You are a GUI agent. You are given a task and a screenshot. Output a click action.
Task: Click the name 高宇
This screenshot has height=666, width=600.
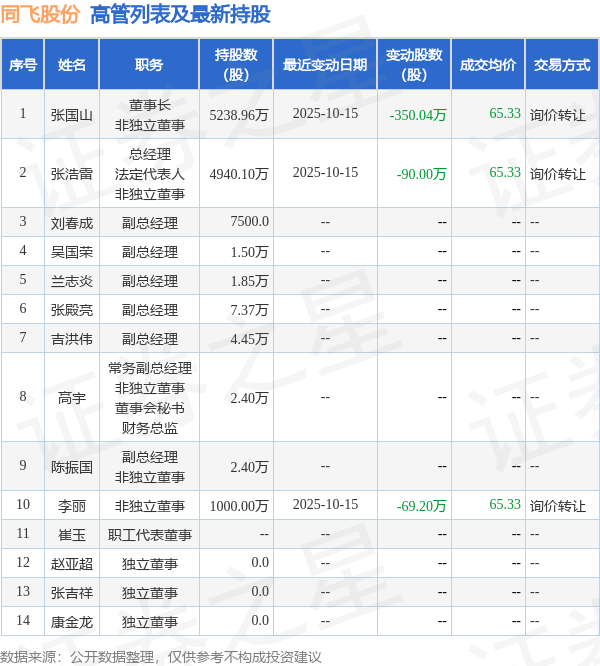point(72,398)
